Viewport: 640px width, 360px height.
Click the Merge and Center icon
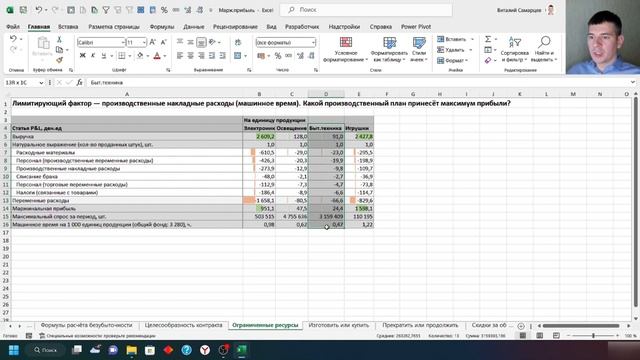tap(238, 56)
